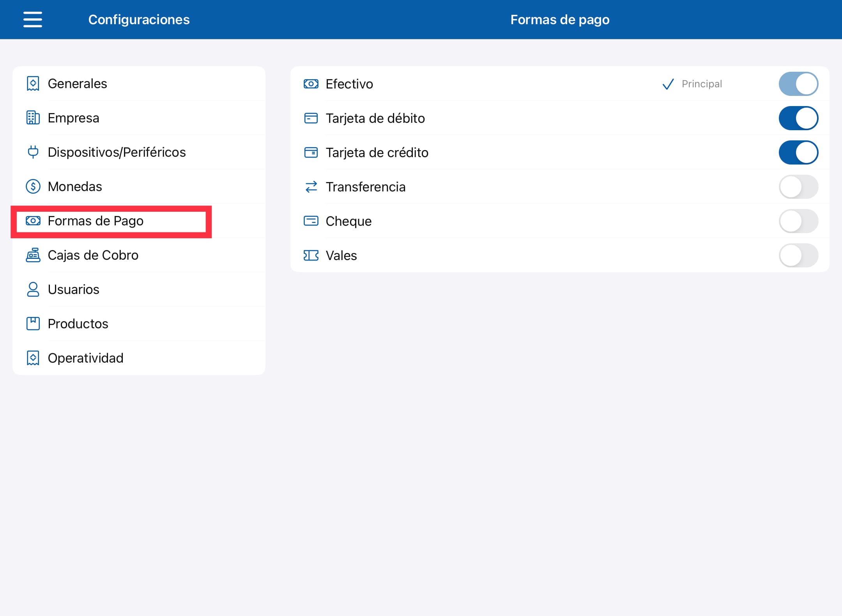Open the Dispositivos/Periféricos section
The width and height of the screenshot is (842, 616).
(x=139, y=152)
